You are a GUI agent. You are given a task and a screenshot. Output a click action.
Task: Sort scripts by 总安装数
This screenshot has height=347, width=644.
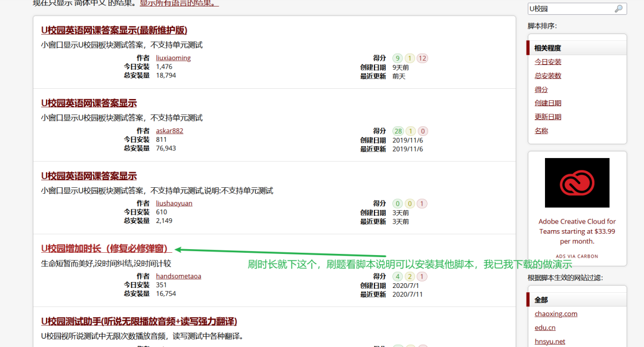click(548, 75)
